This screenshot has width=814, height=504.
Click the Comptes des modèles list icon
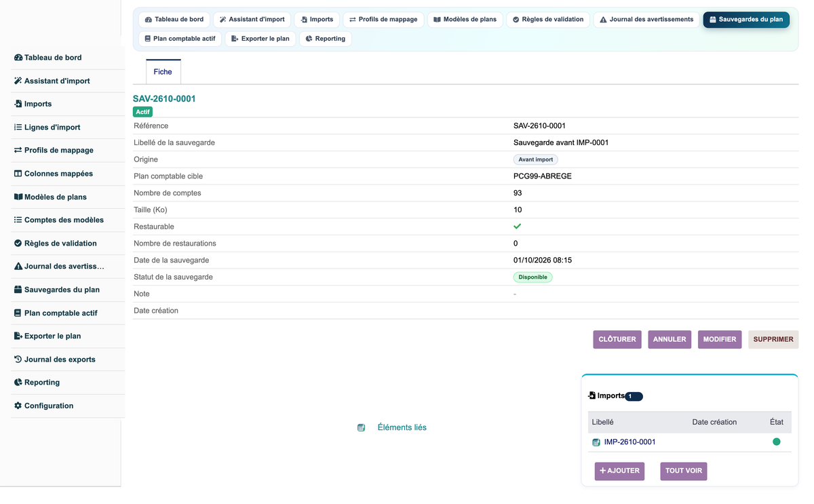18,220
